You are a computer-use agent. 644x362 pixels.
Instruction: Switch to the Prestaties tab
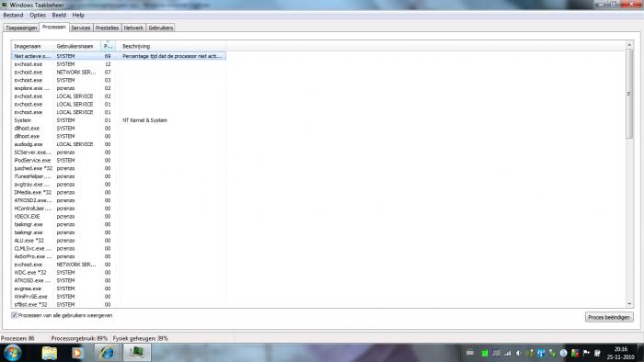tap(107, 28)
